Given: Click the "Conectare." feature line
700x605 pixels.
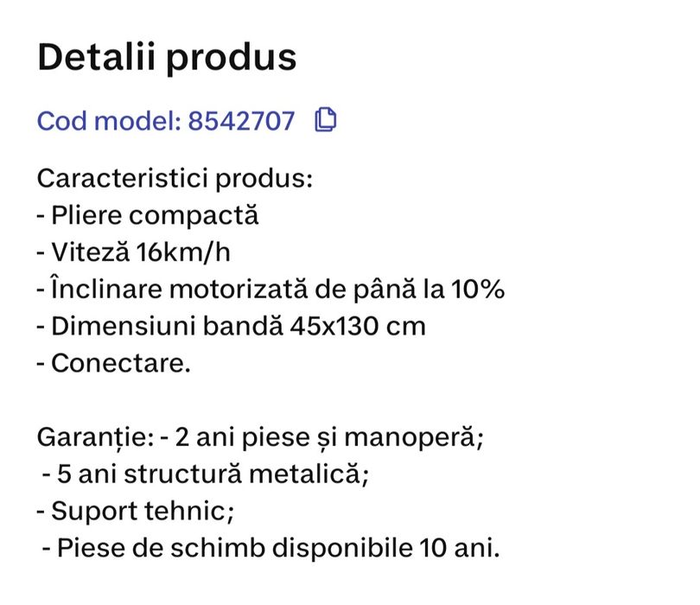Looking at the screenshot, I should pyautogui.click(x=120, y=362).
